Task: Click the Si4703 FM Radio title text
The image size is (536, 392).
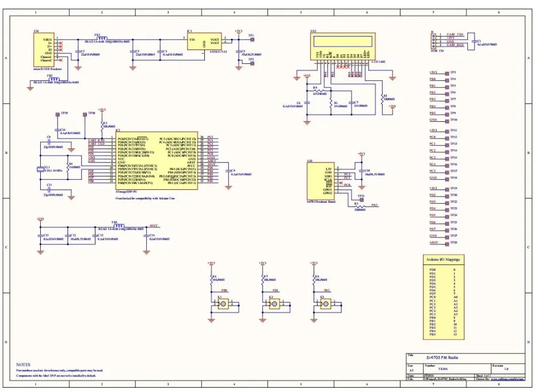Action: tap(442, 358)
